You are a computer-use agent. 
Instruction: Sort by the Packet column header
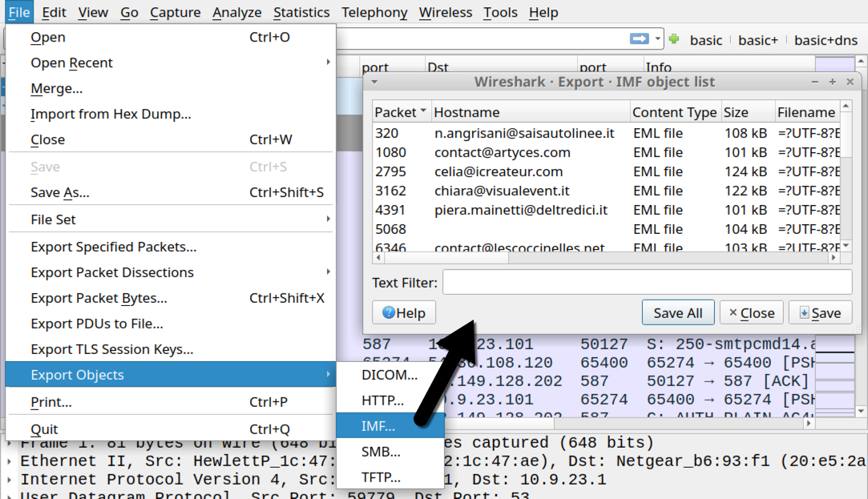tap(402, 112)
